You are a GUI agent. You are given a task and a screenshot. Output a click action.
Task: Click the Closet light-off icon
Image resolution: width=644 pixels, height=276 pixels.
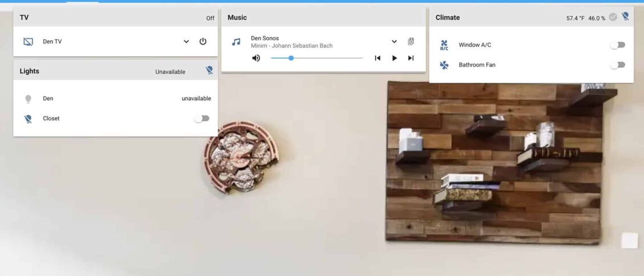pos(28,119)
